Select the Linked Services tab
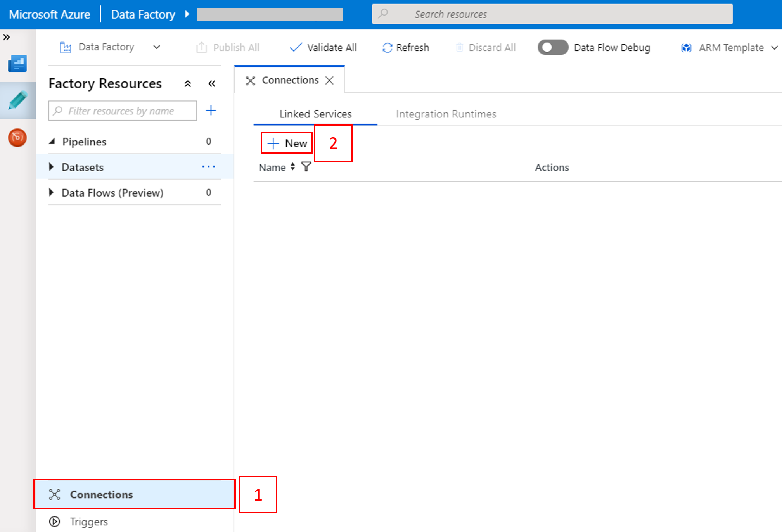 coord(315,114)
